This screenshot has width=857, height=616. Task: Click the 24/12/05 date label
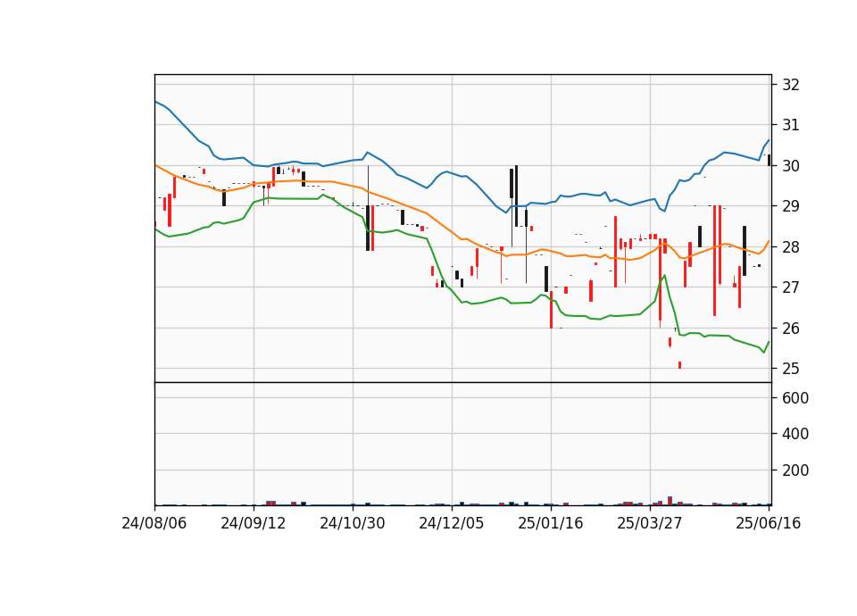[452, 523]
